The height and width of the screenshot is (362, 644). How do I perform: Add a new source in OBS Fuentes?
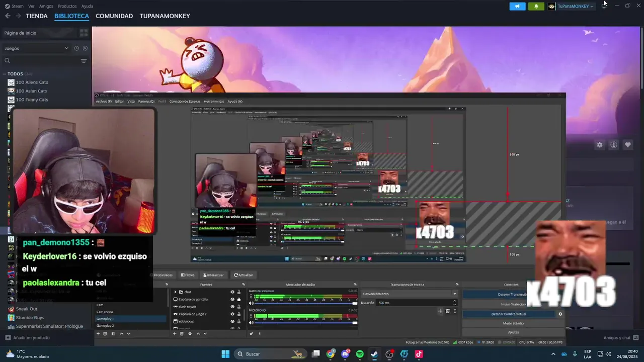(175, 333)
